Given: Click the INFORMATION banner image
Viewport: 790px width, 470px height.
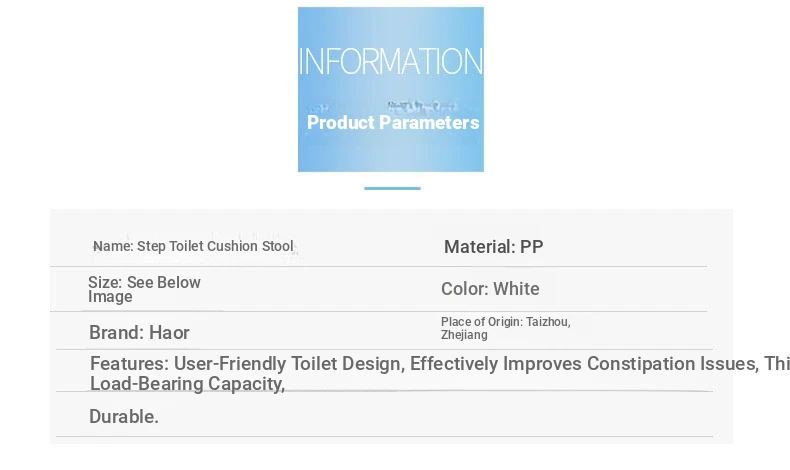Looking at the screenshot, I should point(390,89).
